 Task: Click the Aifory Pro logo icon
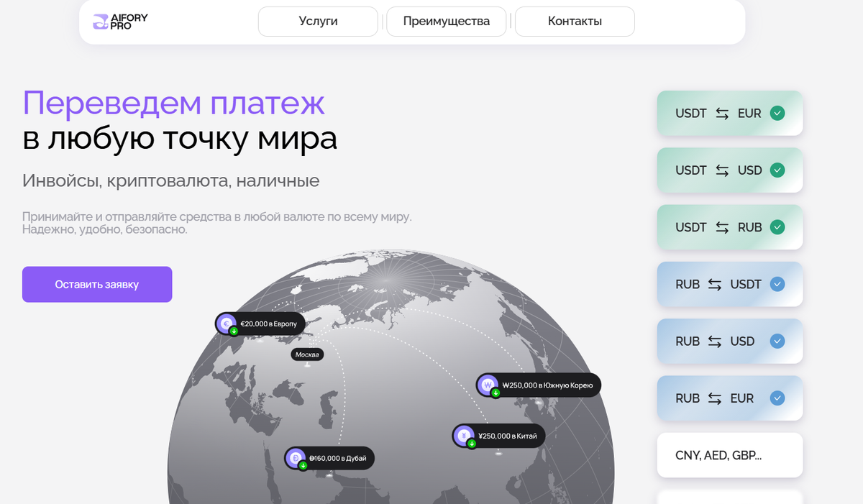99,21
